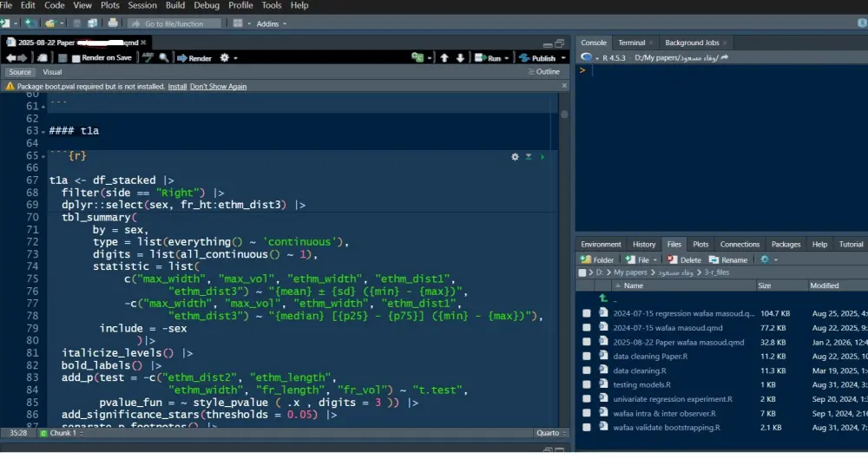Go back to previous source location
The image size is (868, 459).
coord(11,57)
